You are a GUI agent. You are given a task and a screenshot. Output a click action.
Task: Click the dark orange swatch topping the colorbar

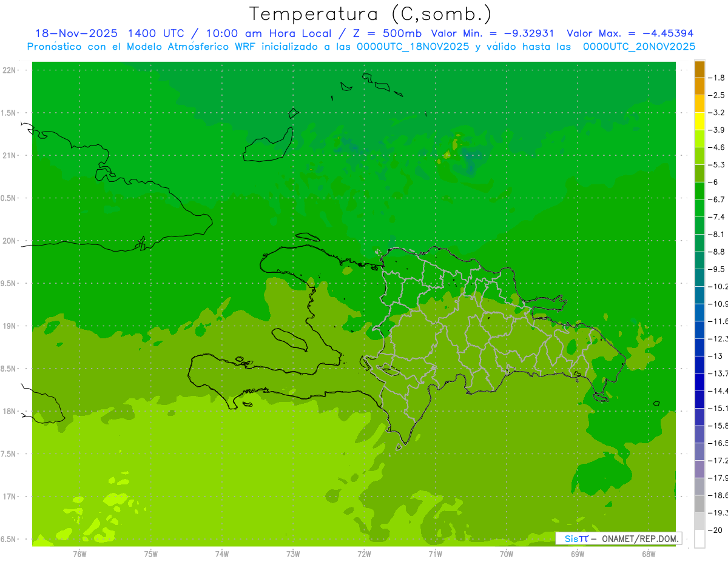coord(699,69)
